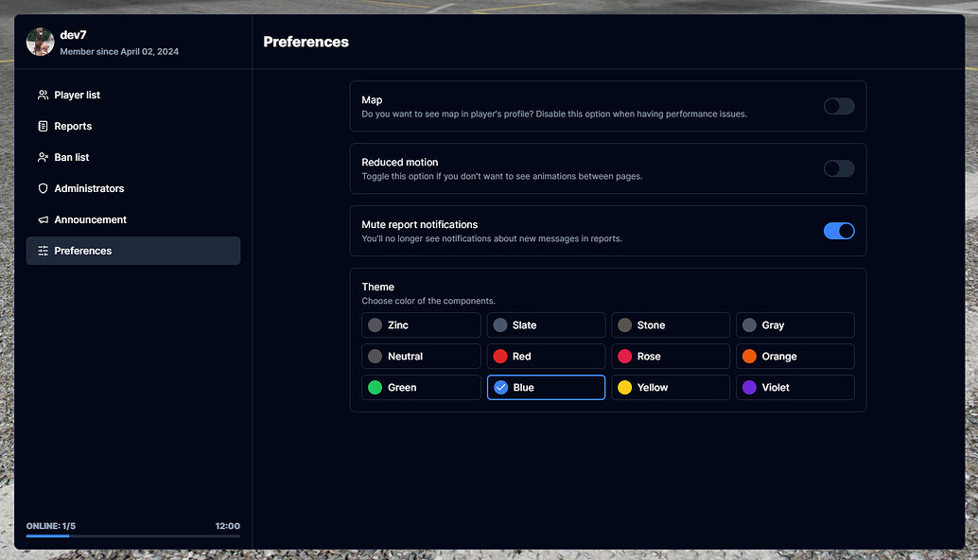The image size is (978, 560).
Task: Click the dev7 profile avatar
Action: 40,42
